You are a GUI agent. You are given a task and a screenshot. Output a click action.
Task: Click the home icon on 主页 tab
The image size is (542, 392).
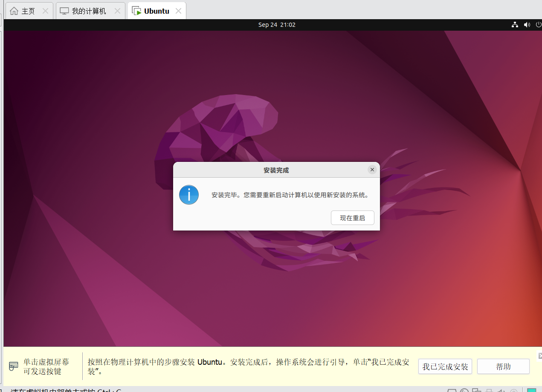(x=14, y=11)
